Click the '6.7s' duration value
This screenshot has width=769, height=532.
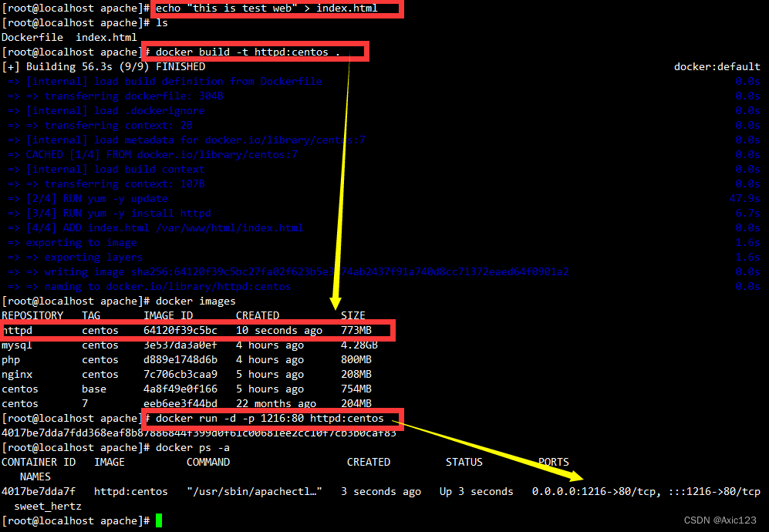747,214
